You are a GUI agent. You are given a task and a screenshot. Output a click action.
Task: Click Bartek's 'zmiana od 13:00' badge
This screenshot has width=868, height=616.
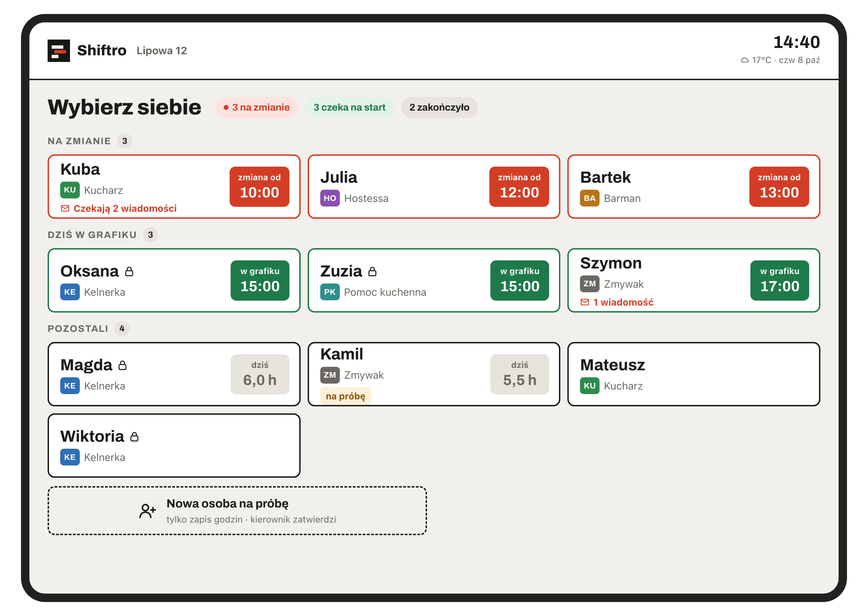tap(779, 186)
